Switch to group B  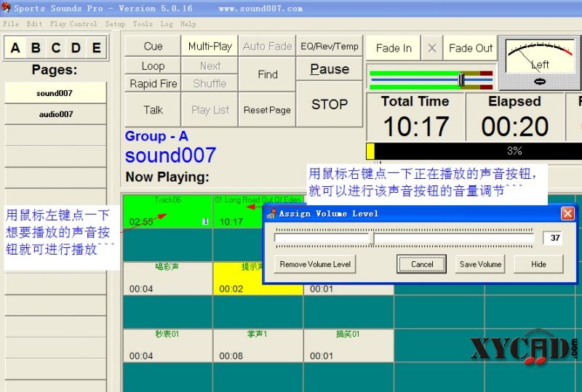click(36, 47)
